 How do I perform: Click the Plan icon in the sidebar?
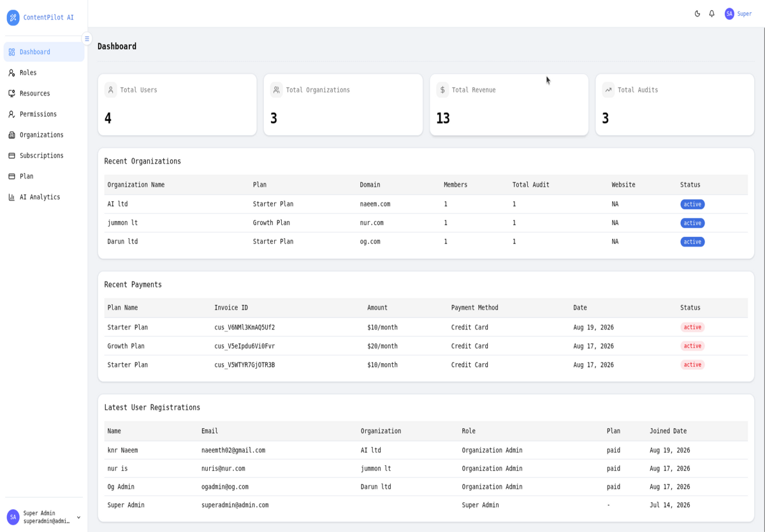[x=11, y=176]
